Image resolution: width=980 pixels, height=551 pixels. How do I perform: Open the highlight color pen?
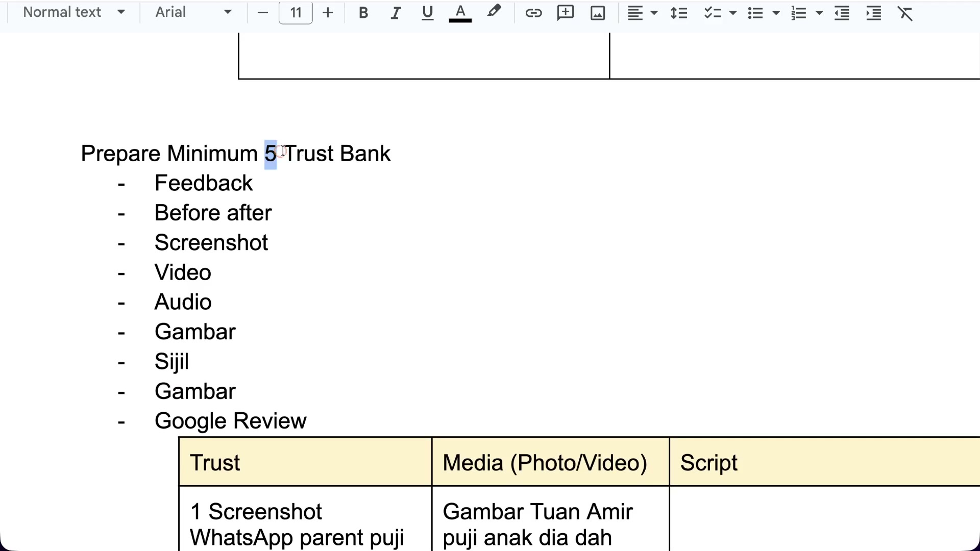tap(494, 12)
